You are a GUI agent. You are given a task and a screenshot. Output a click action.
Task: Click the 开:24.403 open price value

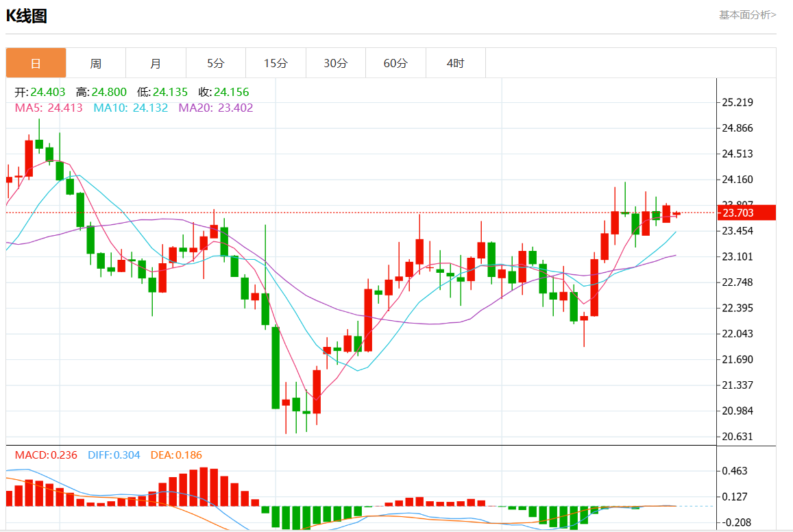(40, 92)
